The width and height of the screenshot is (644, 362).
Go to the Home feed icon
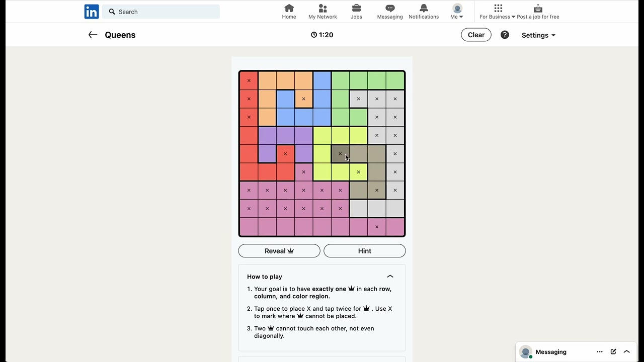[289, 8]
